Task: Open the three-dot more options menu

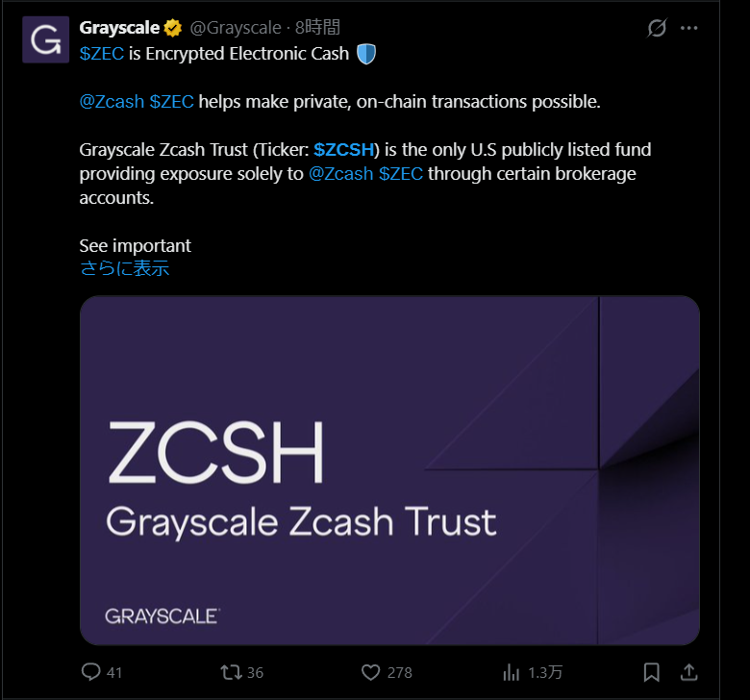Action: click(688, 28)
